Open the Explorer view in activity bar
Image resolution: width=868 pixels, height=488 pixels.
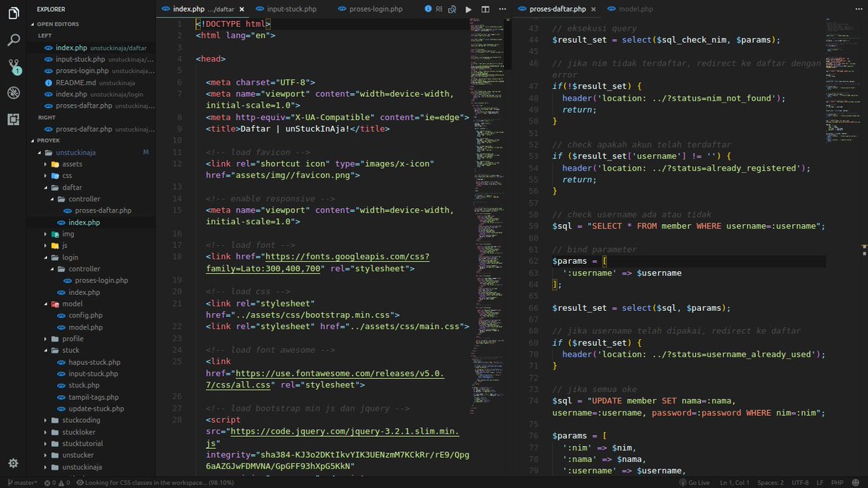(13, 13)
